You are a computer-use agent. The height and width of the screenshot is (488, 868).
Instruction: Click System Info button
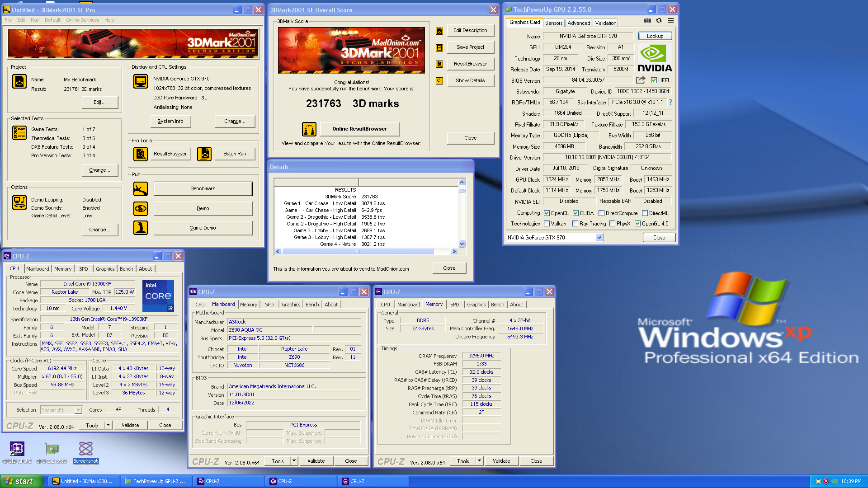point(170,122)
